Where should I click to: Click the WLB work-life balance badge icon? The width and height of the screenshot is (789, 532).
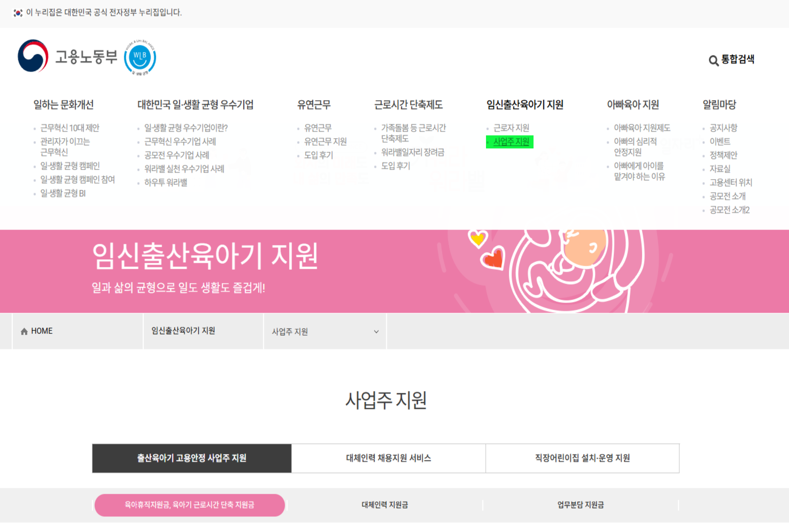coord(140,58)
